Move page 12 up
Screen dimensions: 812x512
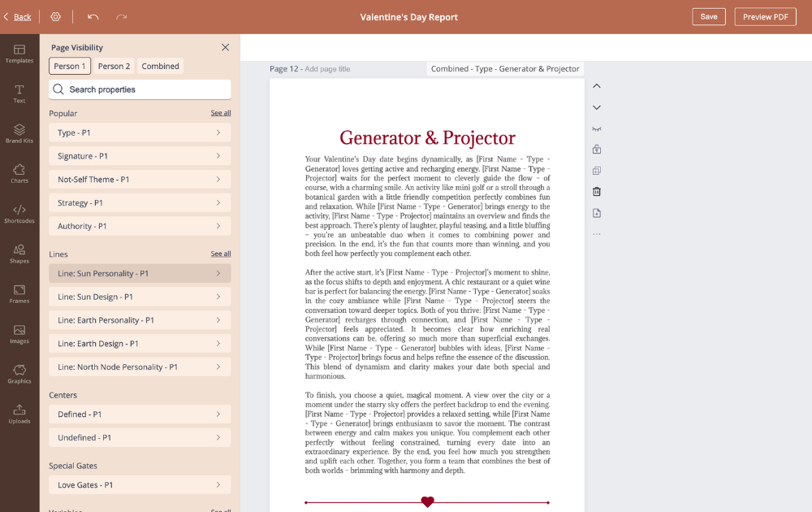[x=597, y=86]
